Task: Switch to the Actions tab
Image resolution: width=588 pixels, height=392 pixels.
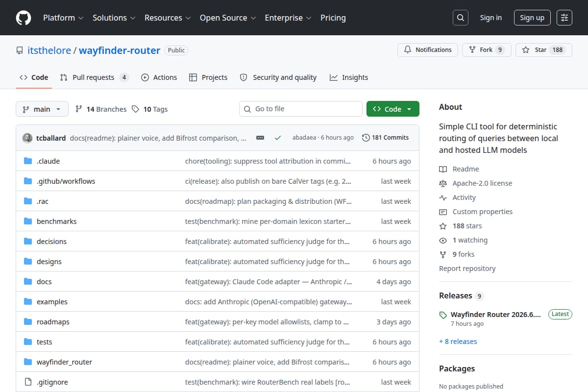Action: [x=159, y=77]
